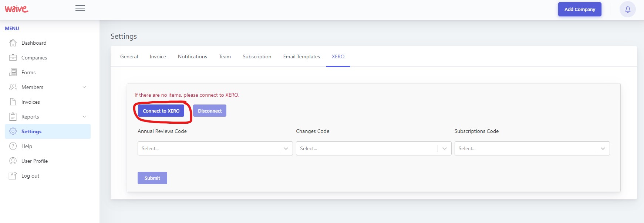
Task: Click the Settings gear icon
Action: (x=13, y=131)
